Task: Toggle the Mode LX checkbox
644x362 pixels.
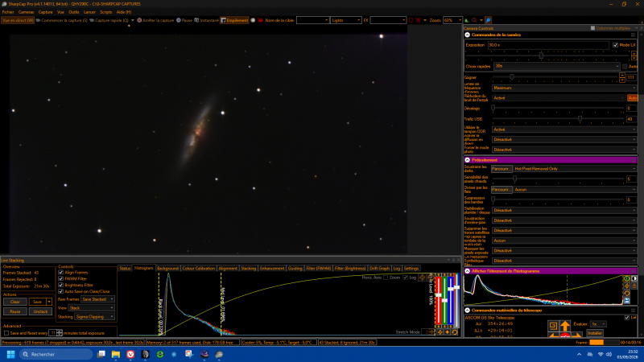Action: [x=615, y=45]
